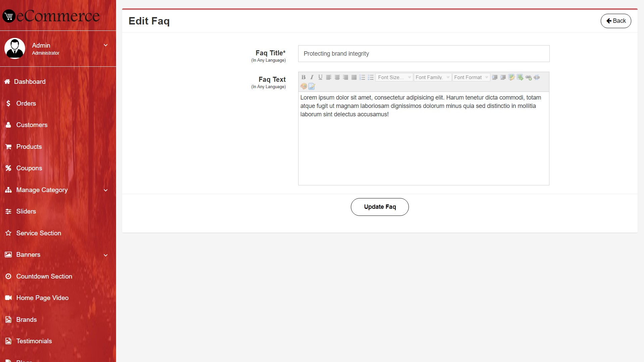Click the Update Faq button

(x=380, y=207)
